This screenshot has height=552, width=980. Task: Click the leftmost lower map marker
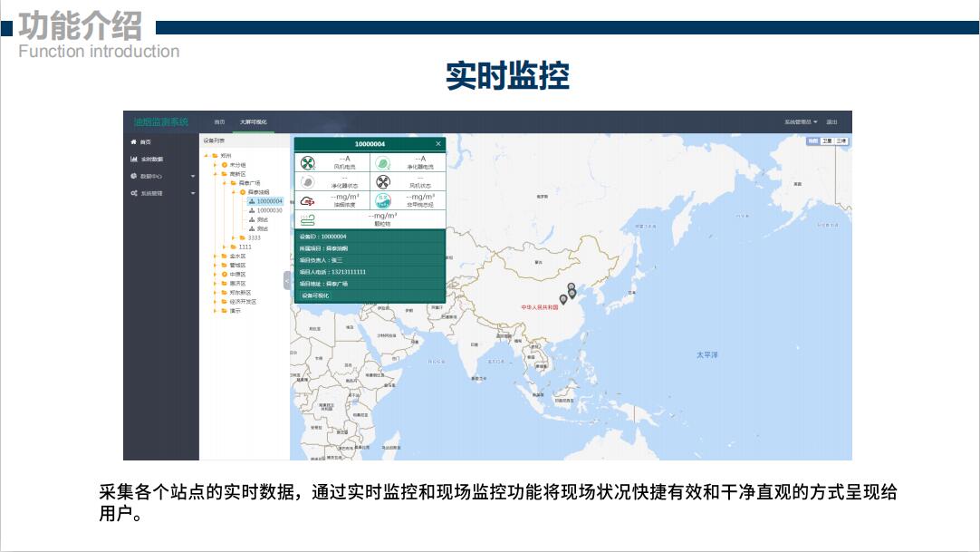pos(563,299)
